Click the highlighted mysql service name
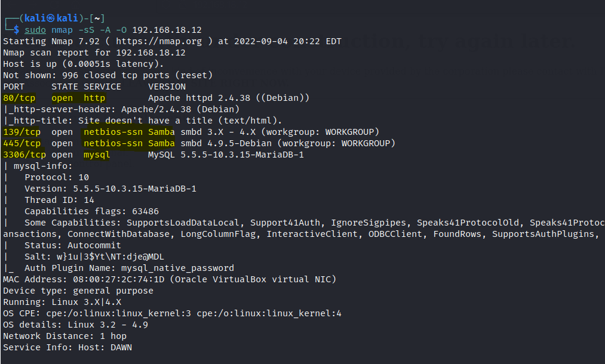This screenshot has width=605, height=364. point(97,155)
